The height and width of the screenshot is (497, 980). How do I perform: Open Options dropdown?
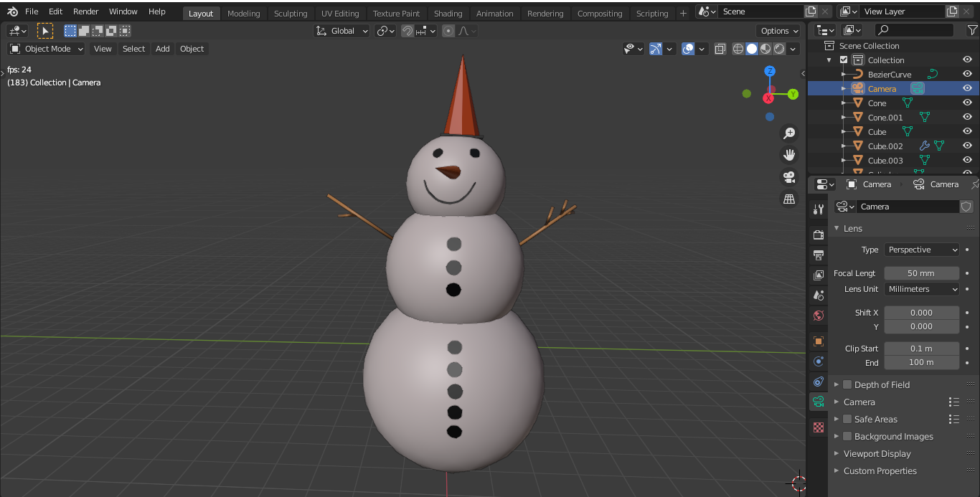[779, 31]
